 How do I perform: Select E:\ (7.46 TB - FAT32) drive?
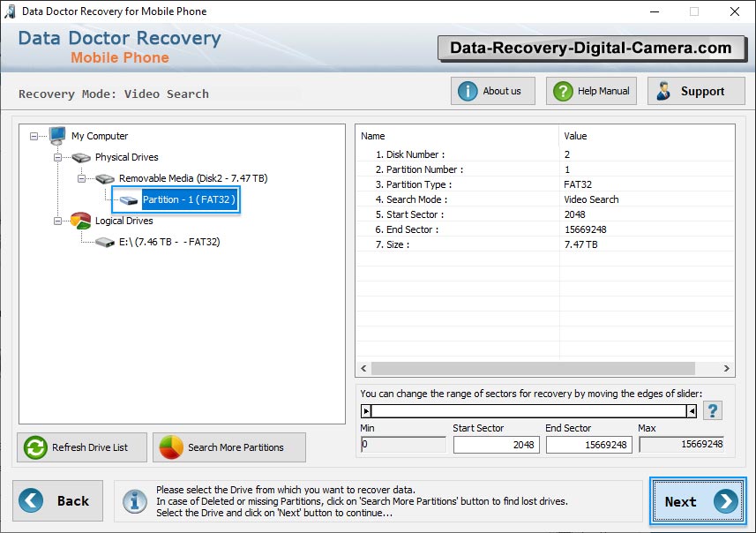click(169, 242)
